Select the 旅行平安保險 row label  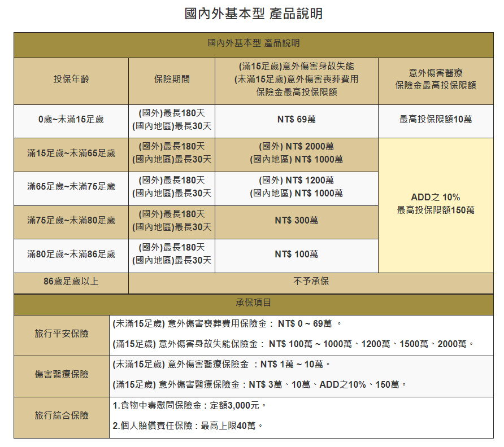coord(62,334)
